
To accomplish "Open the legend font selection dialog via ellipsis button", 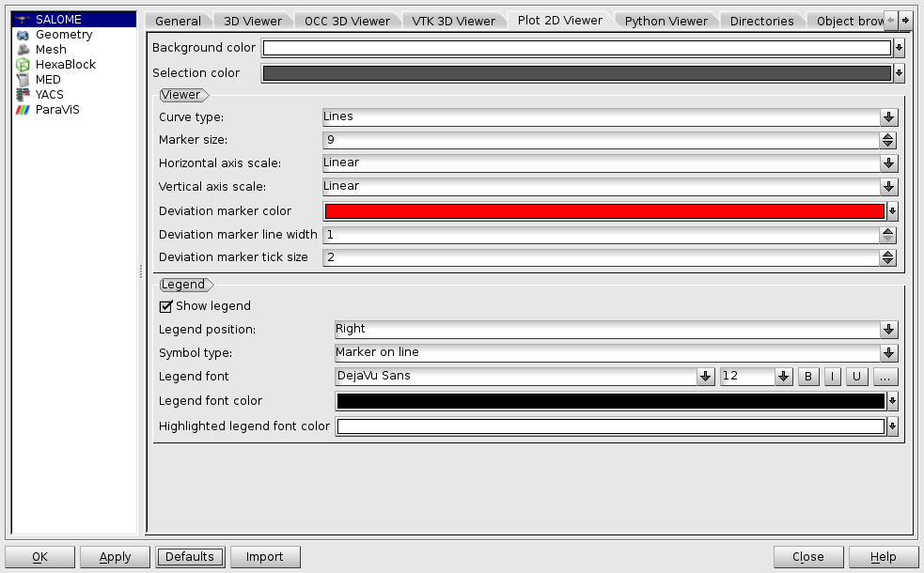I will [885, 376].
